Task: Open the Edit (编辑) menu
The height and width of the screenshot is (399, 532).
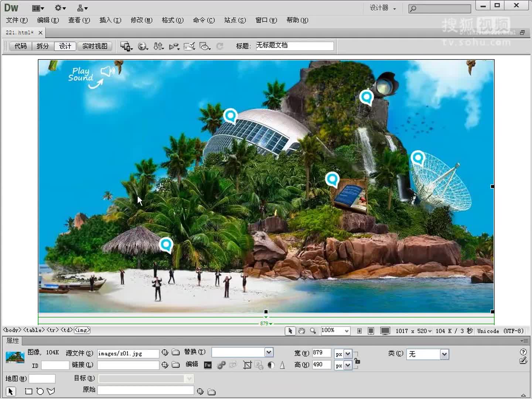Action: pos(48,20)
